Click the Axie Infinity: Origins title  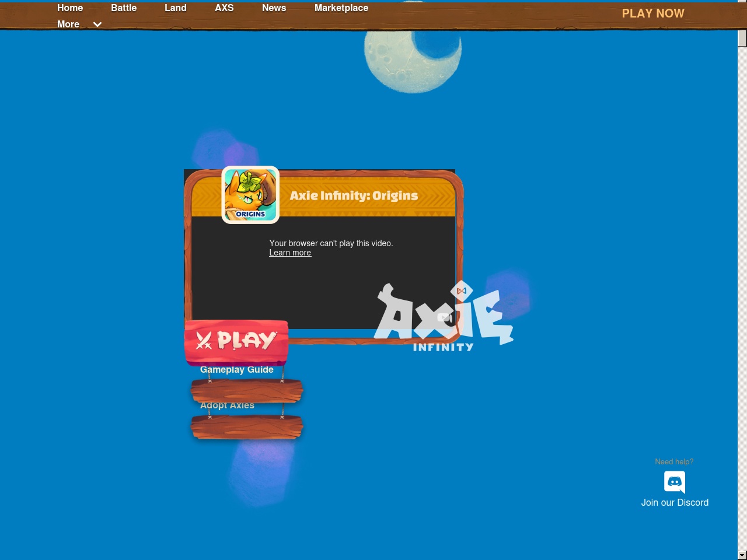click(354, 195)
